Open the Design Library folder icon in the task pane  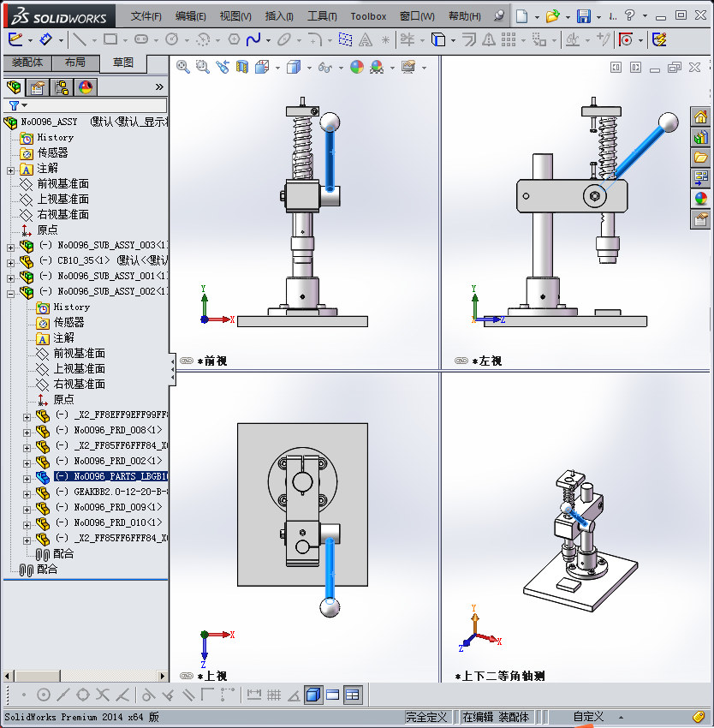click(700, 158)
